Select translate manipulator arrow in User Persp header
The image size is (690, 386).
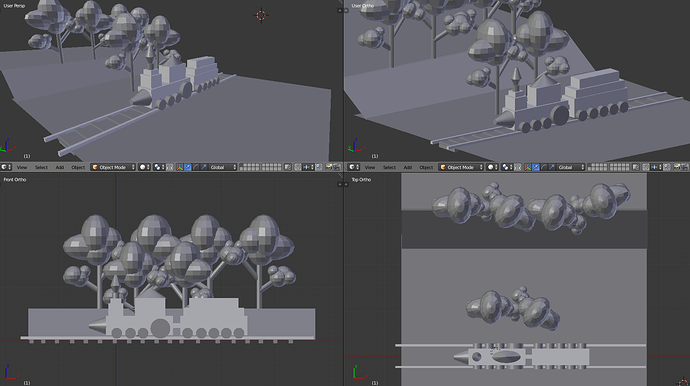point(188,167)
